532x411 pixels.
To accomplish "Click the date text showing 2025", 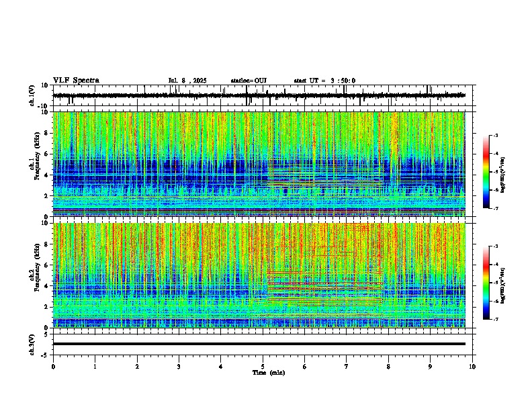I will [x=187, y=81].
